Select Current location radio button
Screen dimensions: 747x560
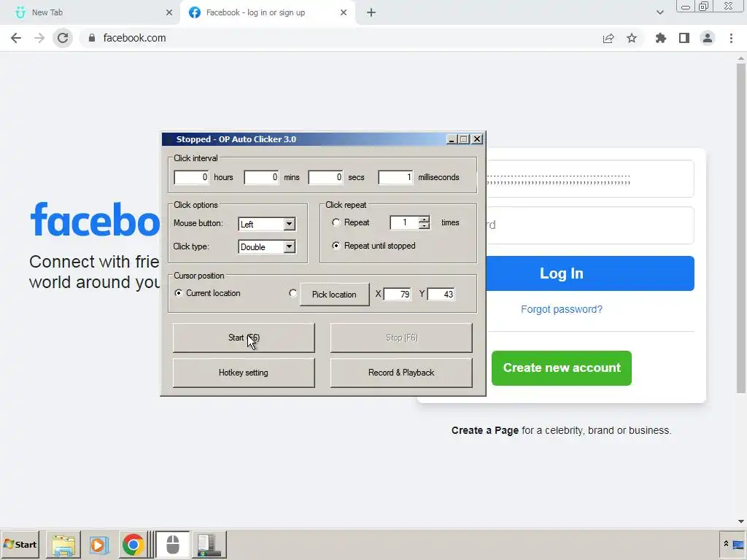pos(179,293)
